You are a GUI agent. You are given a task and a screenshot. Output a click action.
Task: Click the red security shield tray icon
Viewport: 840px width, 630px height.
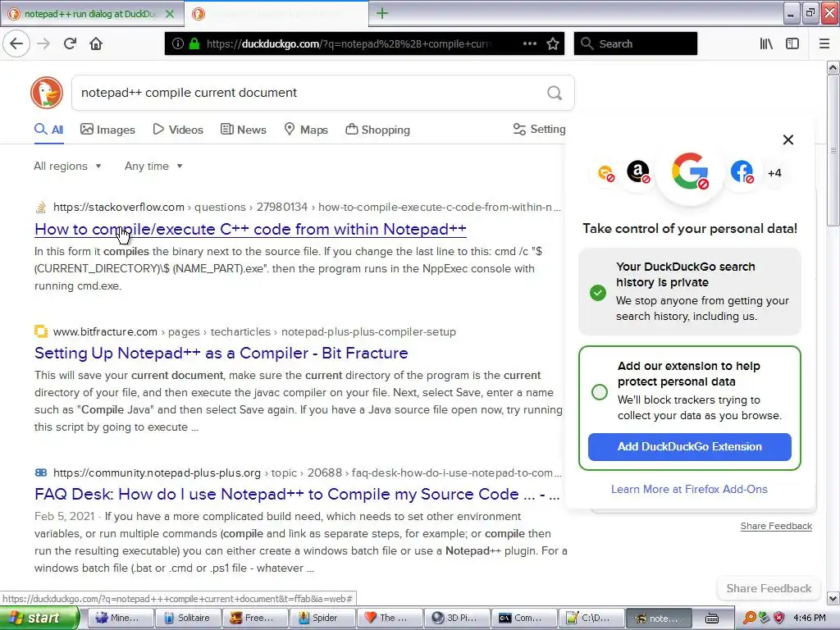779,618
